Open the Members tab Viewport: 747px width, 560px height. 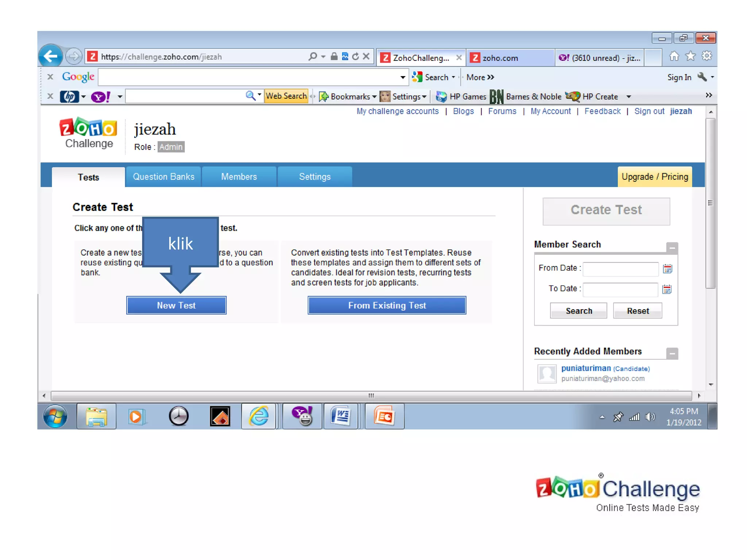[239, 177]
